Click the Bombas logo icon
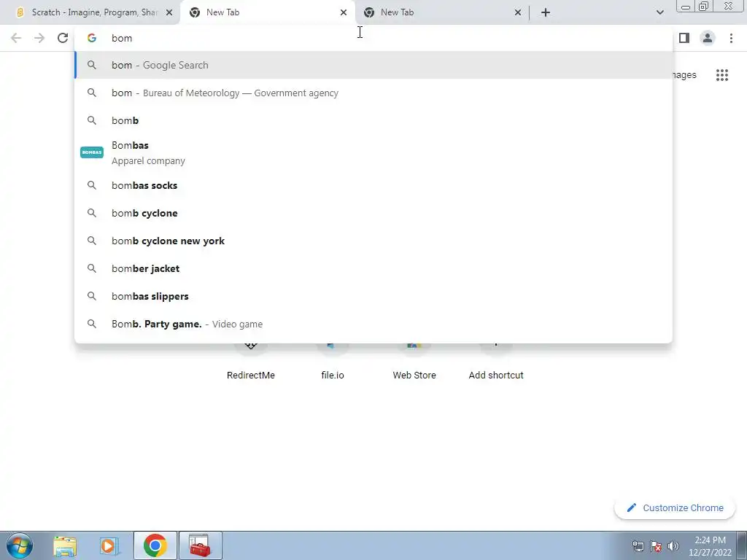This screenshot has height=560, width=747. [92, 152]
